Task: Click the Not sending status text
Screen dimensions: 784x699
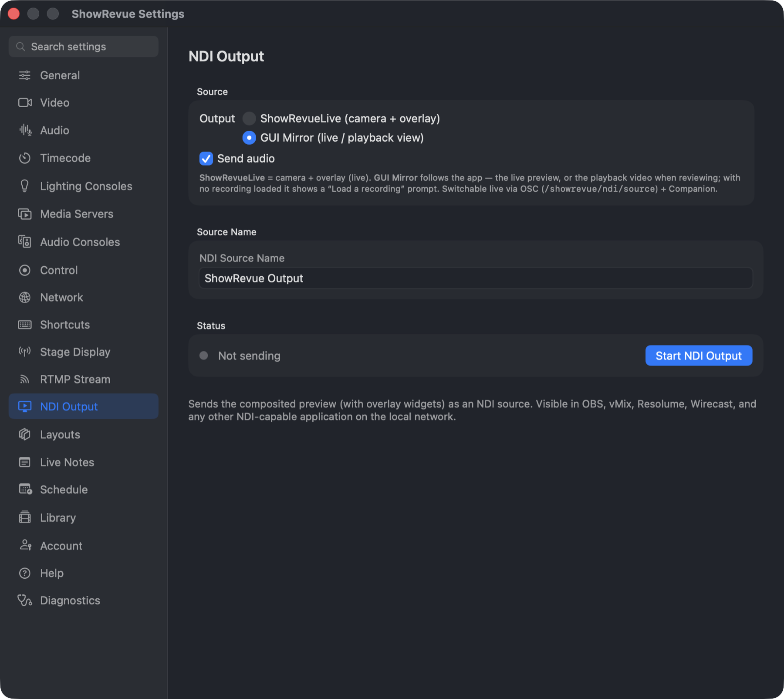Action: point(249,356)
